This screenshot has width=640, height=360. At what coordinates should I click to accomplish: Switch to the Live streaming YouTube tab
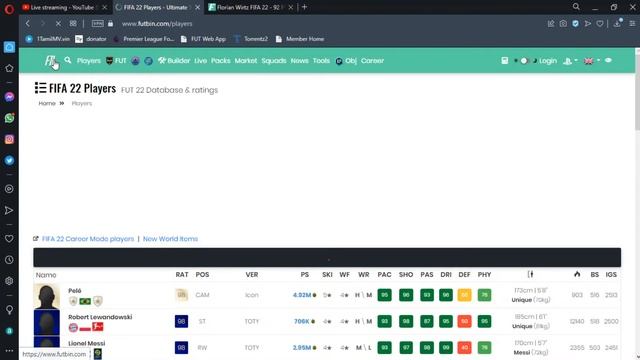point(61,7)
